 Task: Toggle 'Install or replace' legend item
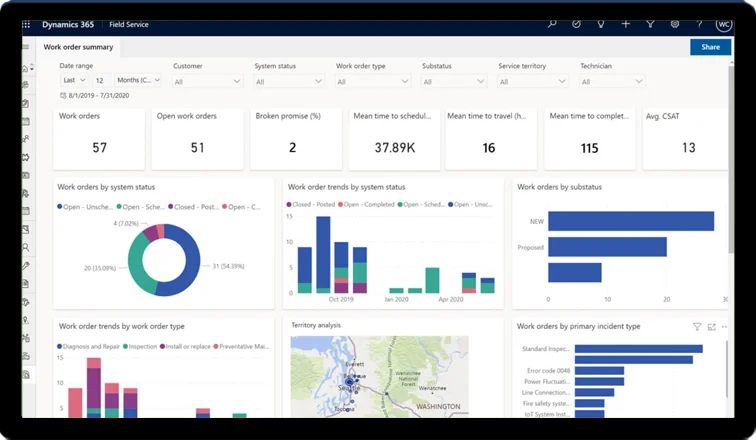[x=185, y=347]
